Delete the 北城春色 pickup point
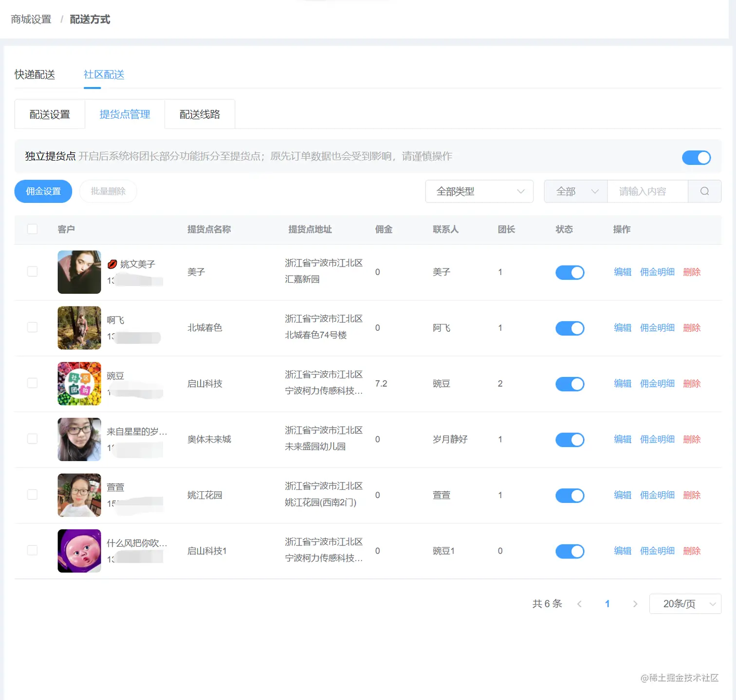Image resolution: width=736 pixels, height=700 pixels. click(692, 328)
